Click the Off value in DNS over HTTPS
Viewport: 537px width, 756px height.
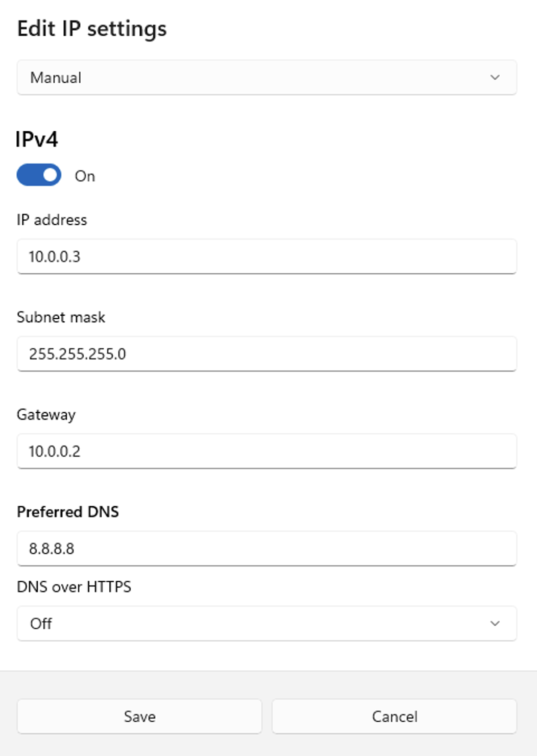pyautogui.click(x=41, y=623)
